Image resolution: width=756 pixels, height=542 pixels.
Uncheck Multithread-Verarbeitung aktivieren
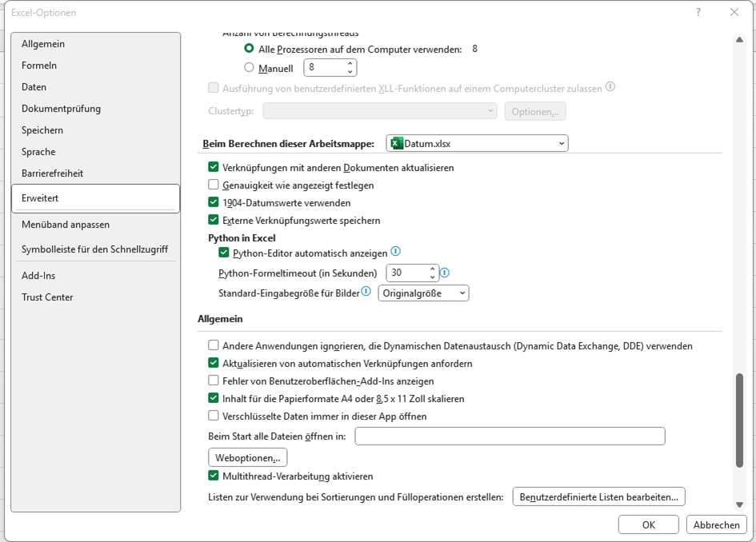point(214,476)
